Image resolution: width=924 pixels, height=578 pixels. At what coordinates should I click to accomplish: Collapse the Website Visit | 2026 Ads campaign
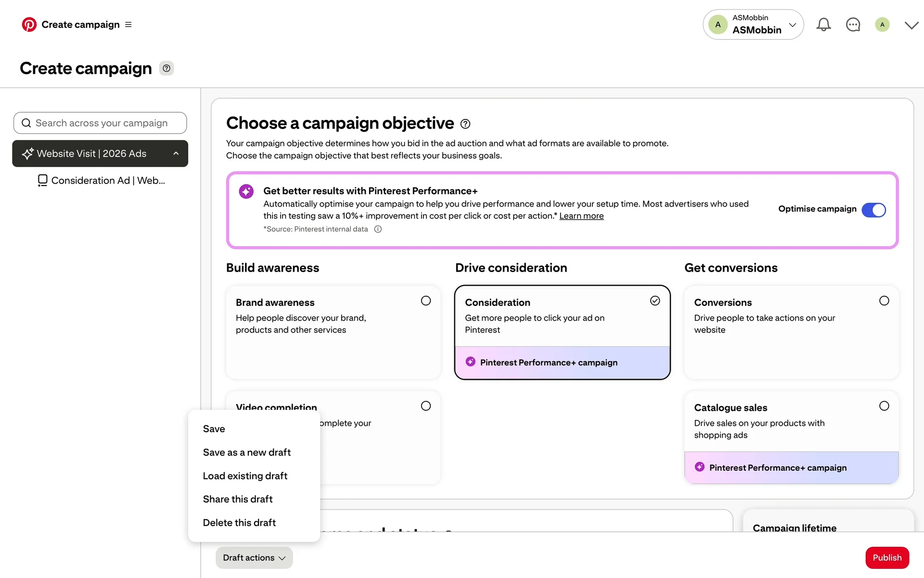click(176, 154)
